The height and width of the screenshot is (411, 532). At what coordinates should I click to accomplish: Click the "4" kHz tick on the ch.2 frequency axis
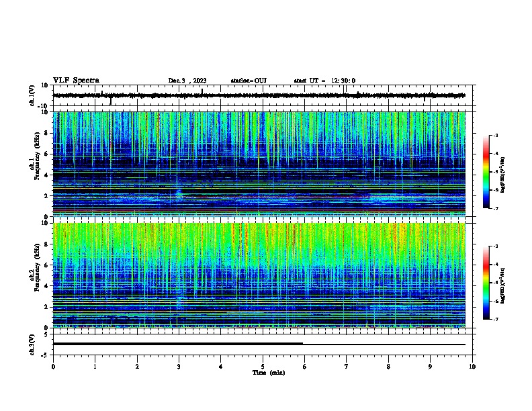pos(46,286)
